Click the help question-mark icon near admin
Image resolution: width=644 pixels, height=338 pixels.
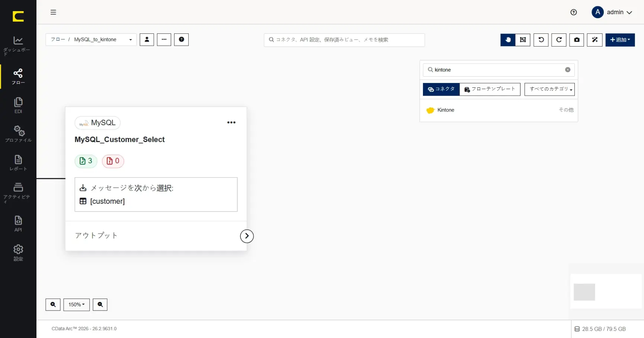[x=573, y=12]
